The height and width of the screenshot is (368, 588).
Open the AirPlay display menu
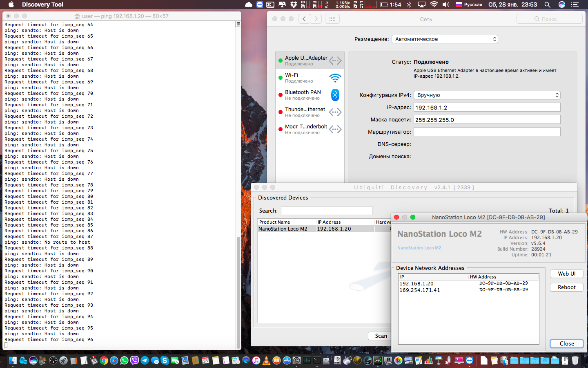click(x=422, y=4)
